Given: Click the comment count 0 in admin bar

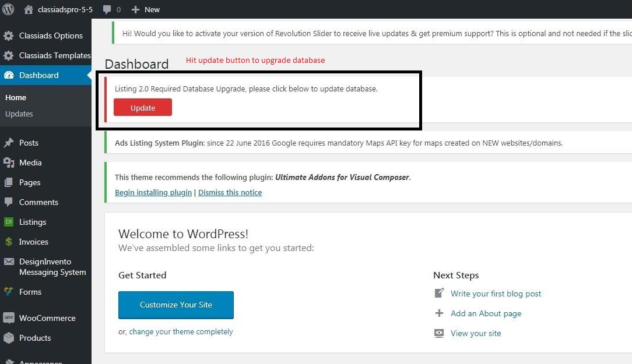Looking at the screenshot, I should pos(118,10).
